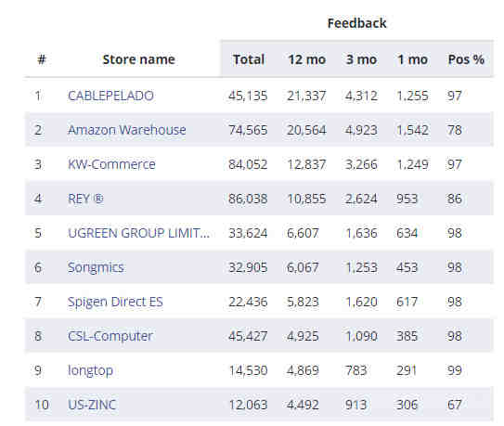The image size is (504, 426).
Task: Sort by the Pos % column header
Action: coord(466,59)
